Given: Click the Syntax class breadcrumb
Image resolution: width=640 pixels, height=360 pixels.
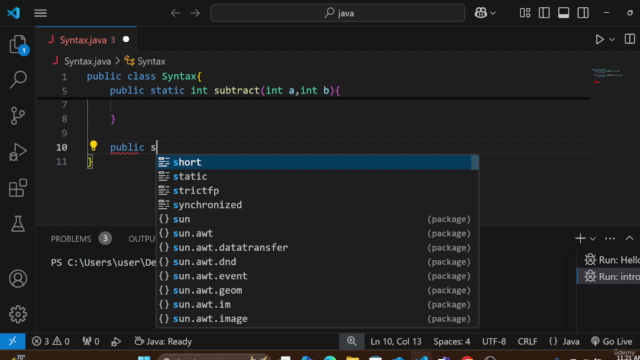Looking at the screenshot, I should [x=151, y=61].
